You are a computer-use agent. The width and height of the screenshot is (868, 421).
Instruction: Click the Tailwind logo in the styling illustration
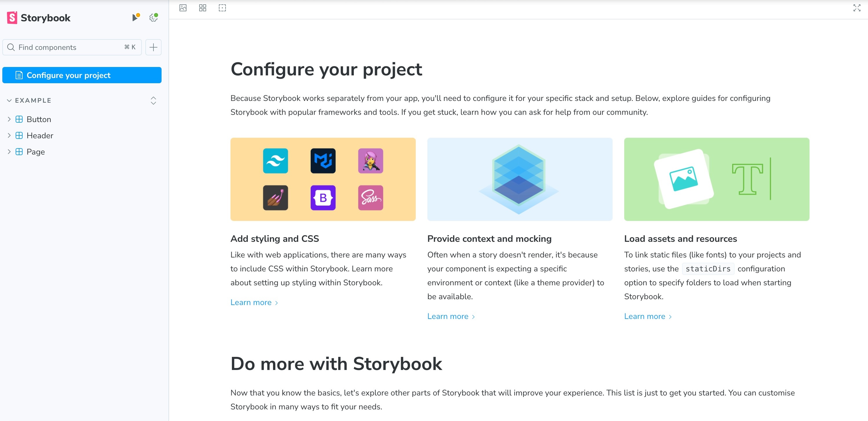point(275,161)
